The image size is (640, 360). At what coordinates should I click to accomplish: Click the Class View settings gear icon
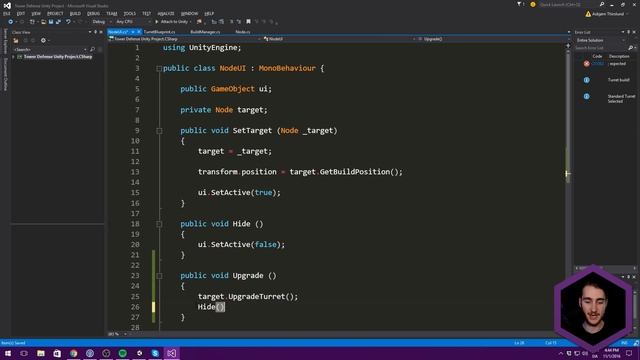point(43,40)
